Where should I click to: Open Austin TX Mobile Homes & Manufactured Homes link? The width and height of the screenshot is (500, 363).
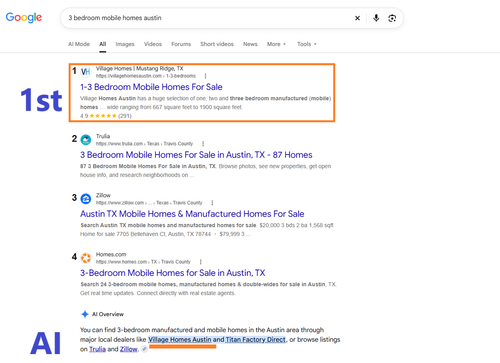192,214
